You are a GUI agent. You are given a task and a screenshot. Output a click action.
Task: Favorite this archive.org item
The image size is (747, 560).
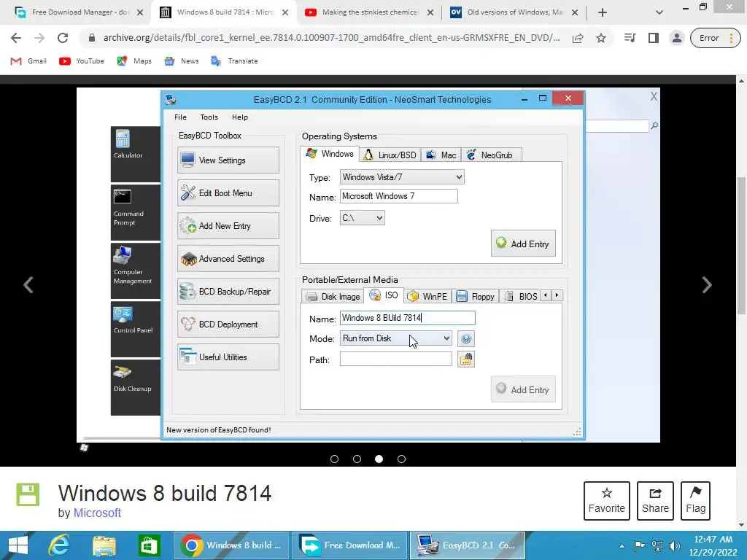pyautogui.click(x=606, y=500)
